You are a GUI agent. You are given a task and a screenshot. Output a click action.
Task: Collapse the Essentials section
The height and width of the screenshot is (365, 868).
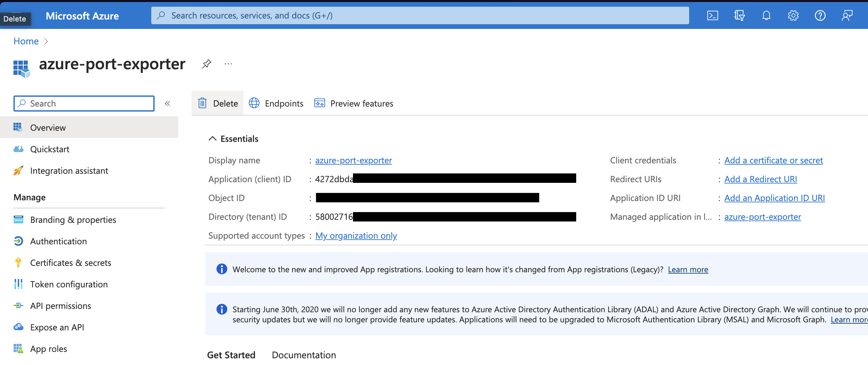click(212, 138)
